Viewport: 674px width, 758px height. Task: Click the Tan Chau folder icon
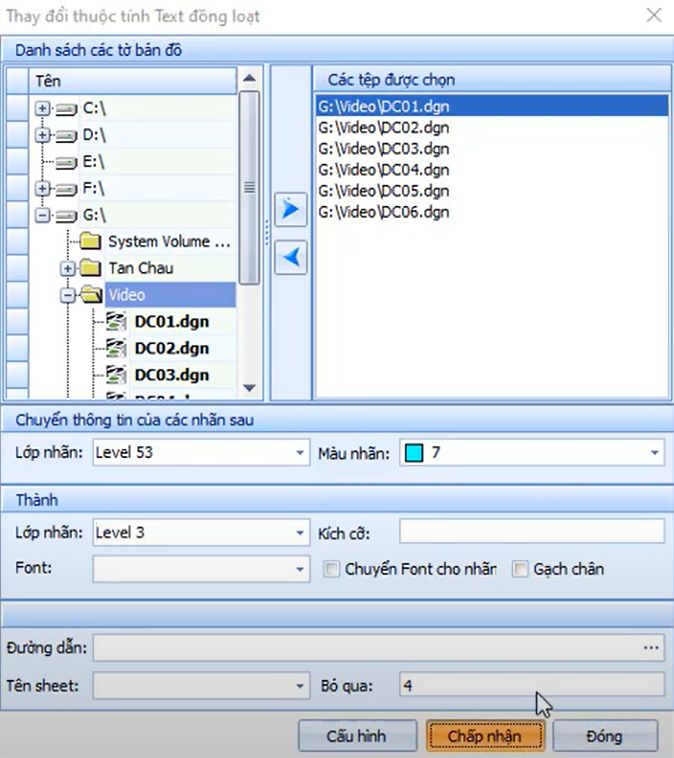point(90,267)
